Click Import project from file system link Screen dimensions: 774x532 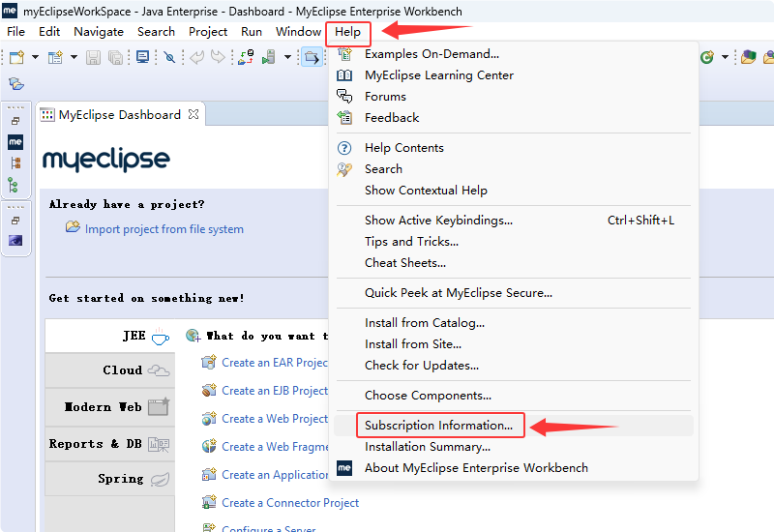click(x=164, y=229)
